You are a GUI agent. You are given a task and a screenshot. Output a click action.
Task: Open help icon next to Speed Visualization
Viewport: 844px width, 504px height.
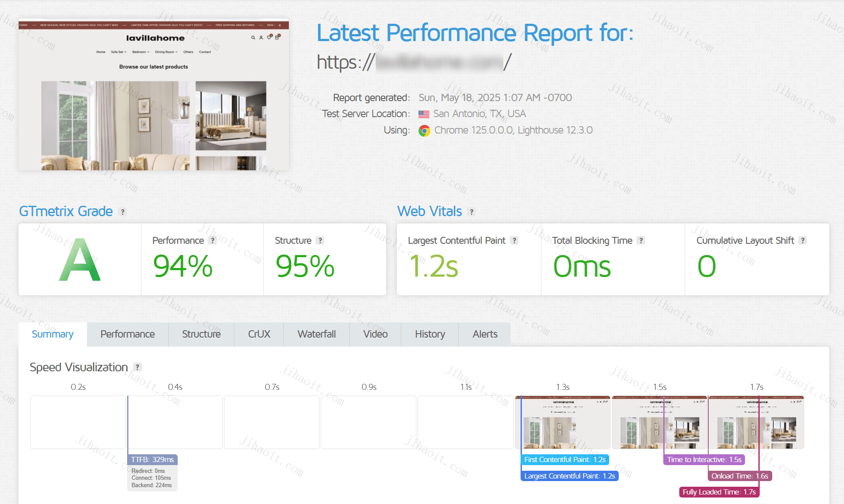point(137,367)
